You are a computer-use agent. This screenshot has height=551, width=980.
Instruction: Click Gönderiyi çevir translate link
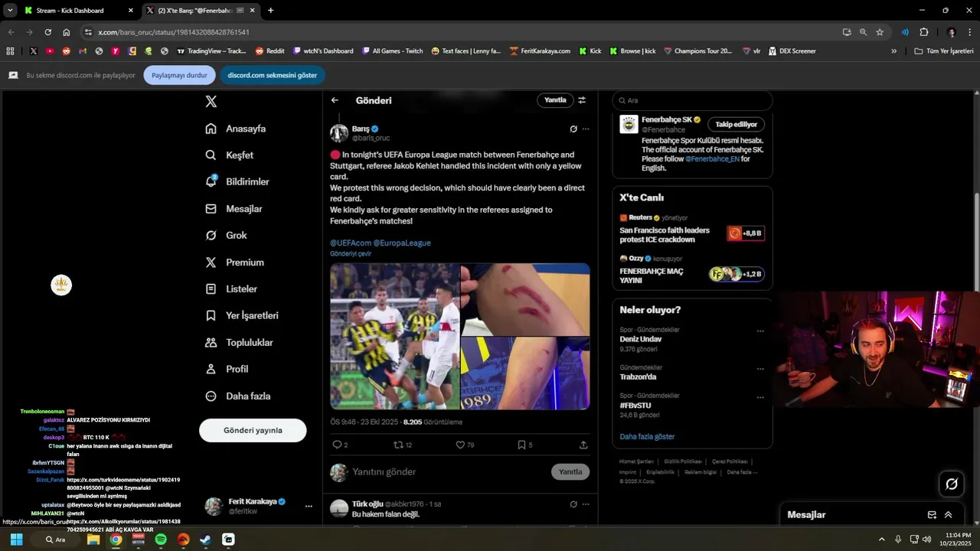click(351, 254)
